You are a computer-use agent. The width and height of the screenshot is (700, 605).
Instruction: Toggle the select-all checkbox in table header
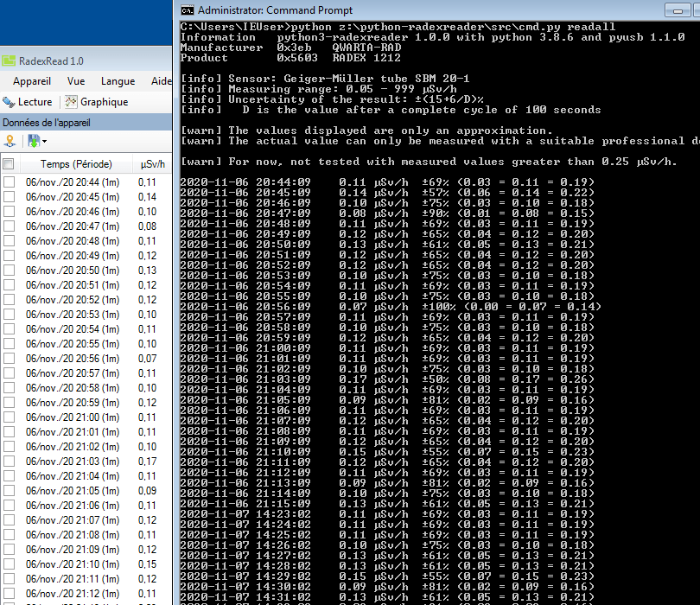[8, 164]
